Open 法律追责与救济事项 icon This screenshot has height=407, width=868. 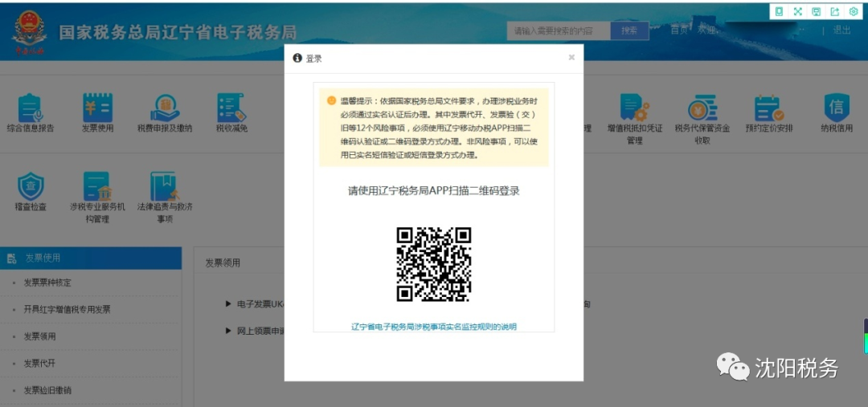165,186
